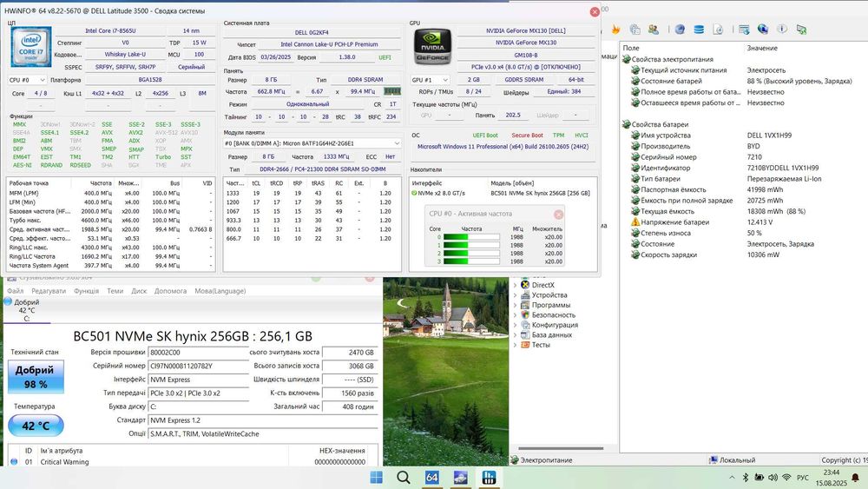The image size is (868, 489).
Task: Click the green memory chip icon beside 99.4 МГц
Action: coord(392,91)
